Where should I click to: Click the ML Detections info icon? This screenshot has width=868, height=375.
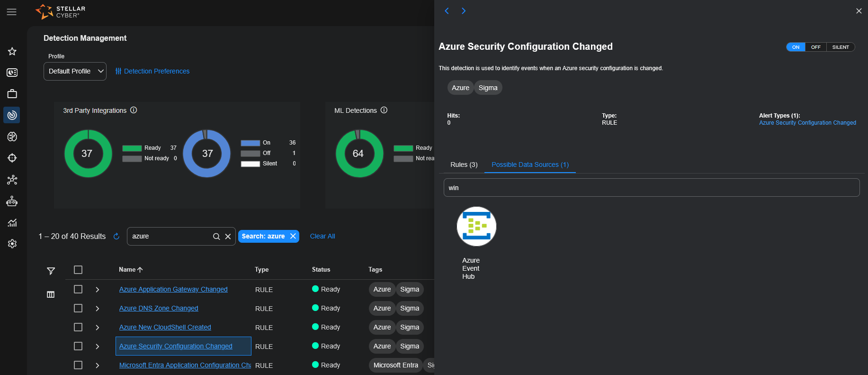coord(384,110)
